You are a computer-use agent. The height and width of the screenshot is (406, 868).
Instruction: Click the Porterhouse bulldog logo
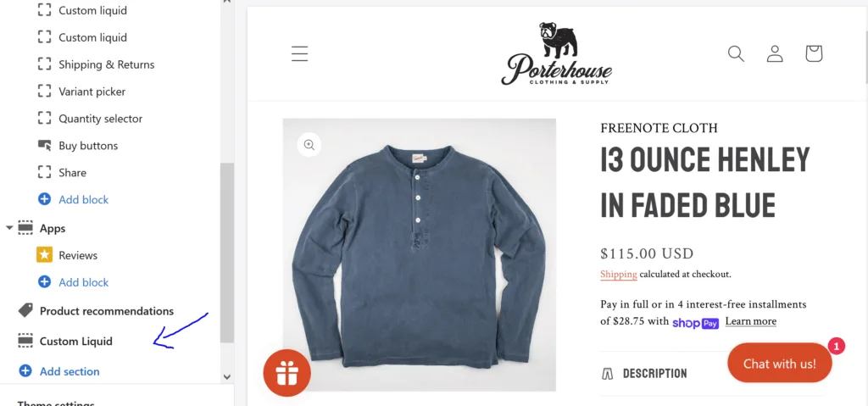[x=556, y=53]
